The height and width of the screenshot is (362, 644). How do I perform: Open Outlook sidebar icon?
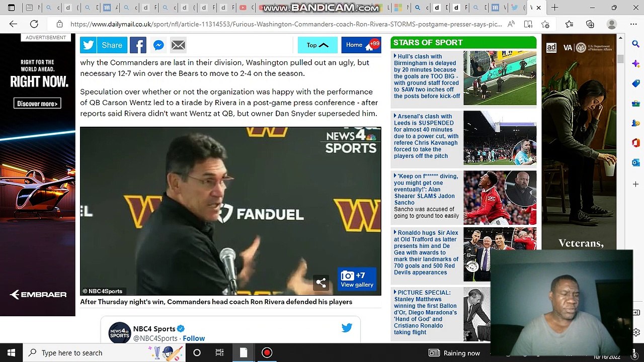tap(635, 163)
